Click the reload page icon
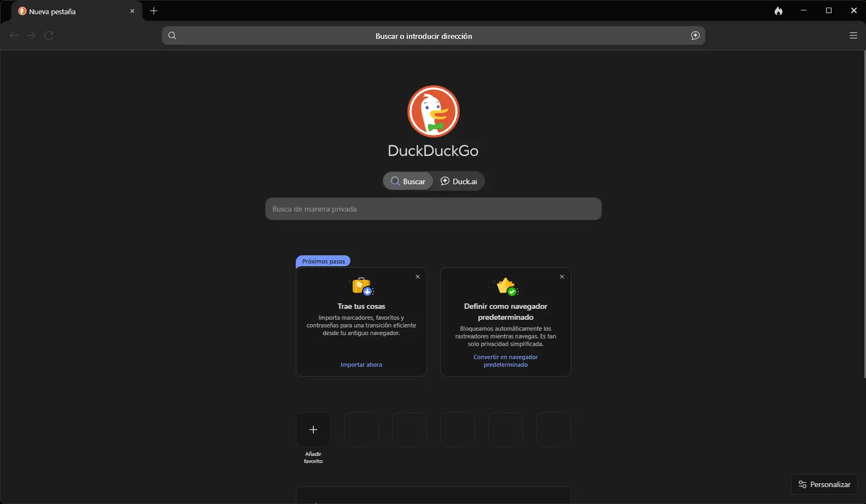This screenshot has width=866, height=504. 49,36
